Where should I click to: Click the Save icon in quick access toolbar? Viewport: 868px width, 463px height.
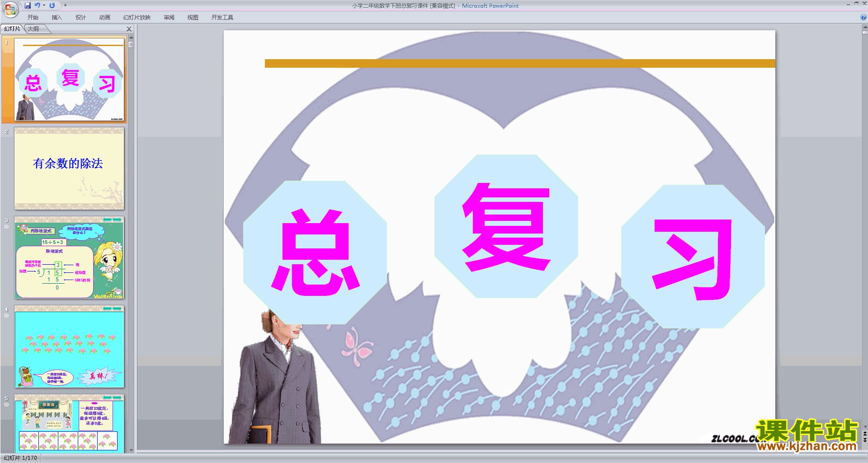coord(28,5)
